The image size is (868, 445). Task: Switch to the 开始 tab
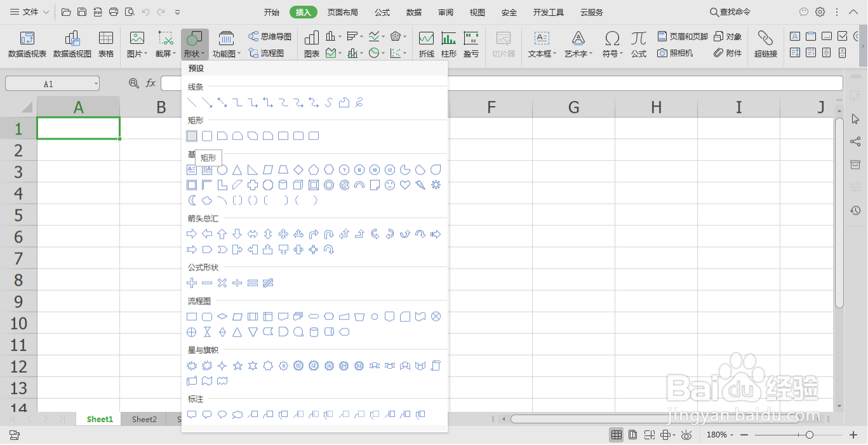coord(271,12)
